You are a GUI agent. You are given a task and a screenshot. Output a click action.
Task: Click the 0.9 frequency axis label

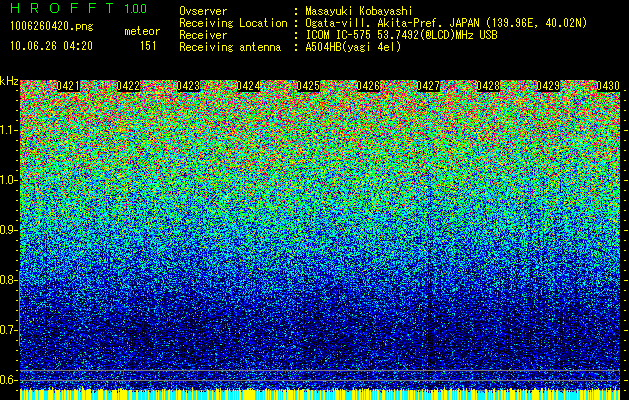[9, 230]
